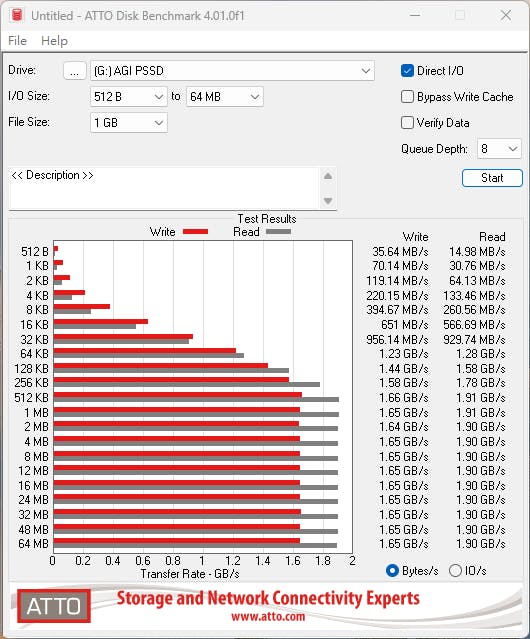Enable the Verify Data checkbox
Screen dimensions: 530x639
point(407,123)
